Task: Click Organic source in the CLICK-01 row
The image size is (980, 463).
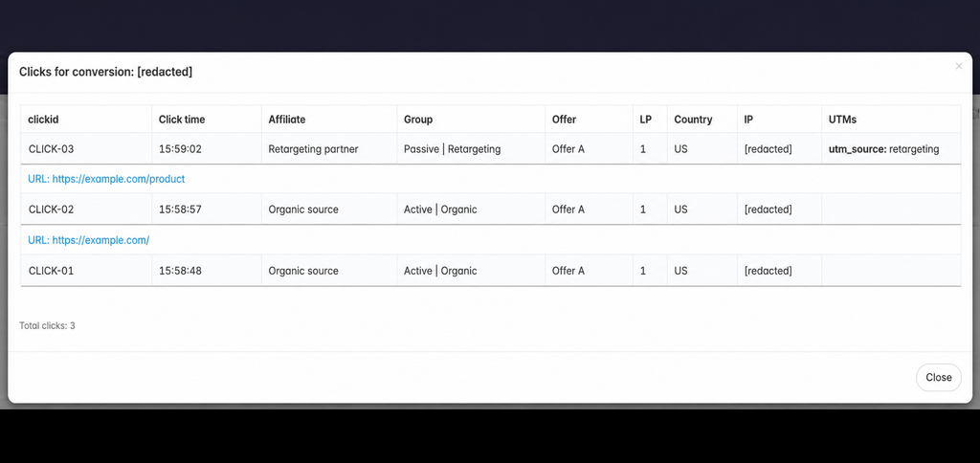Action: [303, 271]
